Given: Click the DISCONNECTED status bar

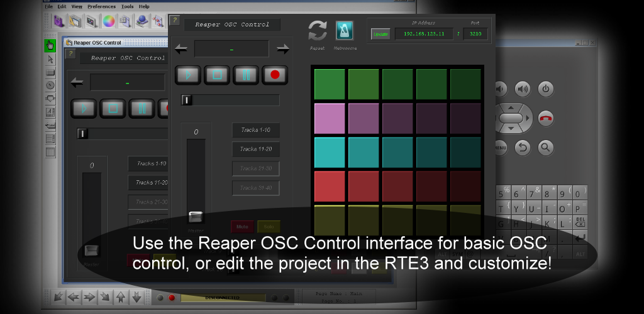Looking at the screenshot, I should (223, 298).
